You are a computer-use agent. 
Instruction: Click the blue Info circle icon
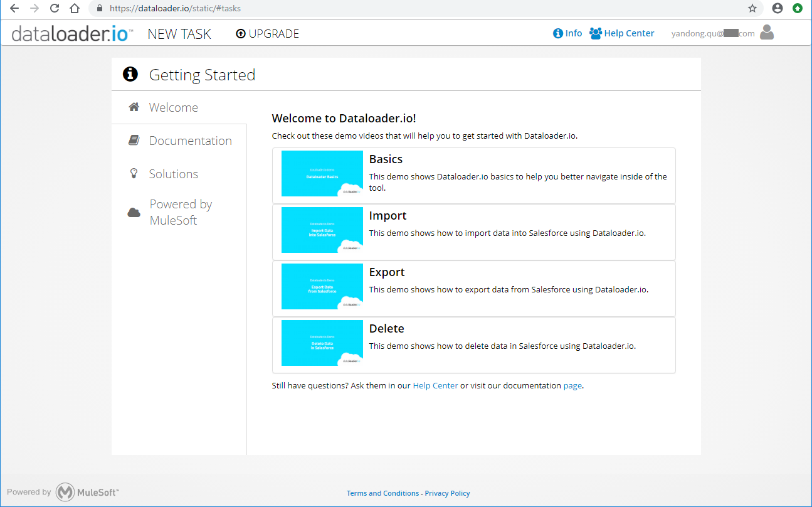pyautogui.click(x=557, y=33)
